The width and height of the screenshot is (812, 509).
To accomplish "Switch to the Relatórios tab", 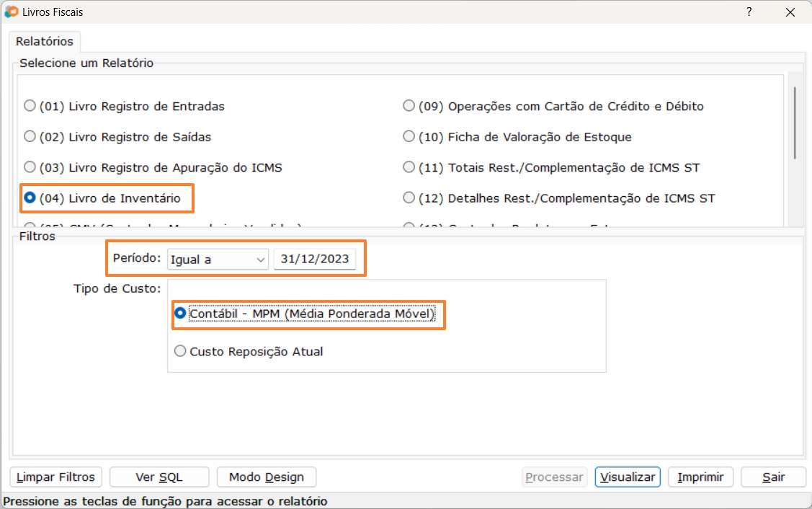I will [43, 41].
